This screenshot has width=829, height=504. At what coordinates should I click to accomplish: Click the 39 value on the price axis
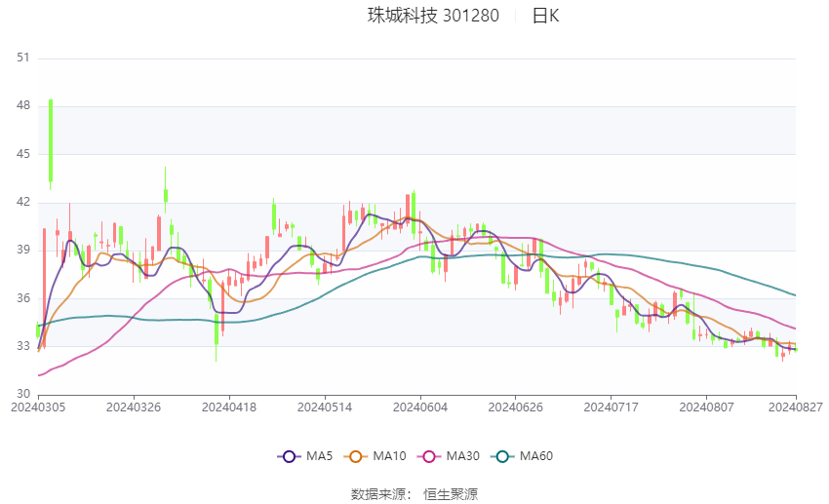(23, 251)
